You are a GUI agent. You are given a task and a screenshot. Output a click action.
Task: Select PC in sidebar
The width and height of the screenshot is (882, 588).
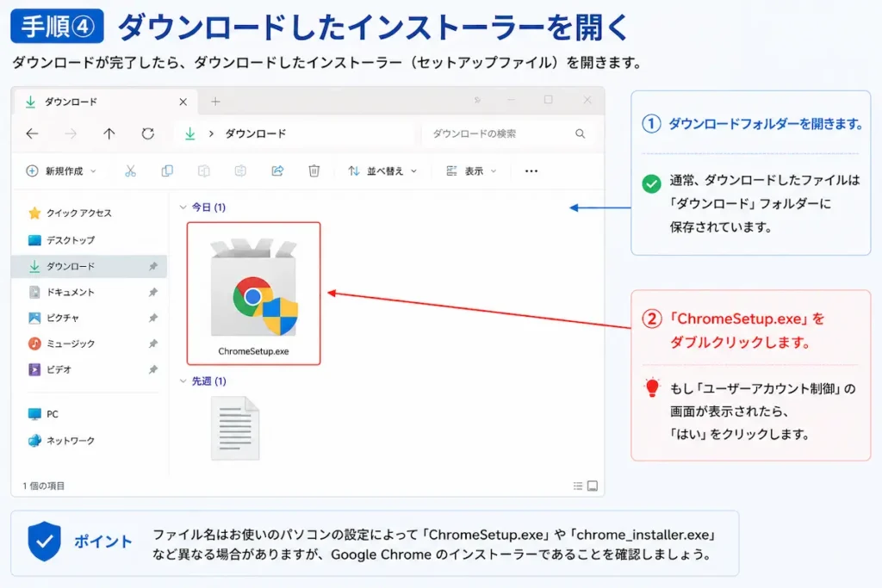click(43, 414)
